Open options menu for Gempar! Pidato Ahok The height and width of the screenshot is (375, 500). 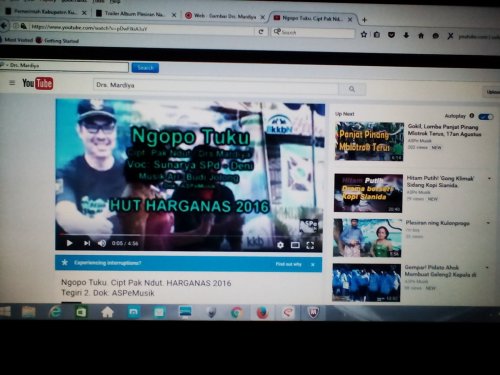click(x=487, y=267)
